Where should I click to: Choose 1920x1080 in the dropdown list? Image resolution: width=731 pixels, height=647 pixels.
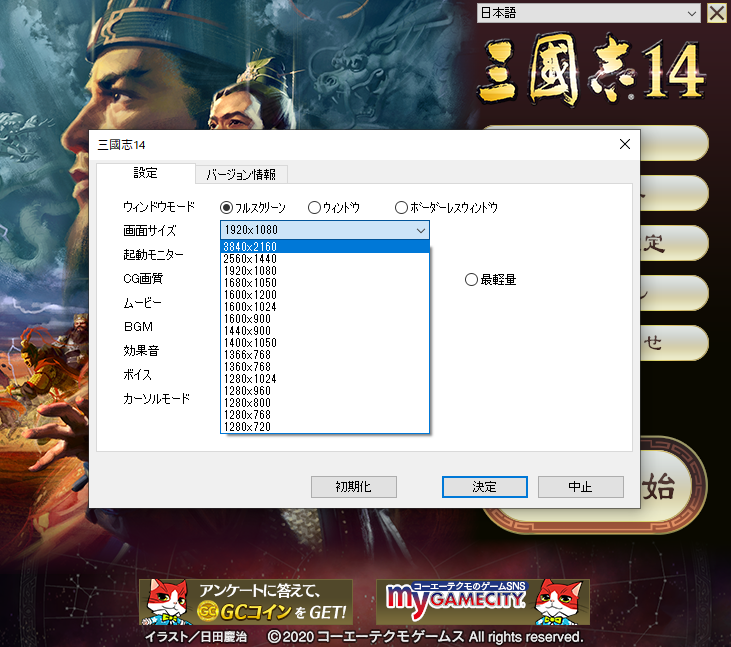click(x=324, y=271)
